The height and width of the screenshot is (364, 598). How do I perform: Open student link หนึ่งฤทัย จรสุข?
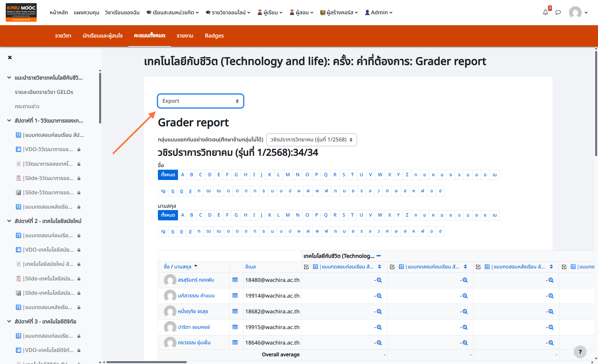tap(193, 311)
